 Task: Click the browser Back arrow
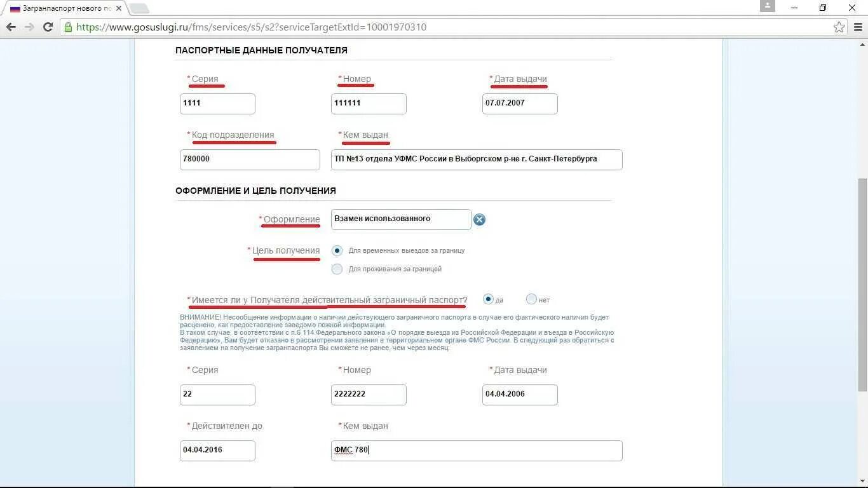coord(11,27)
